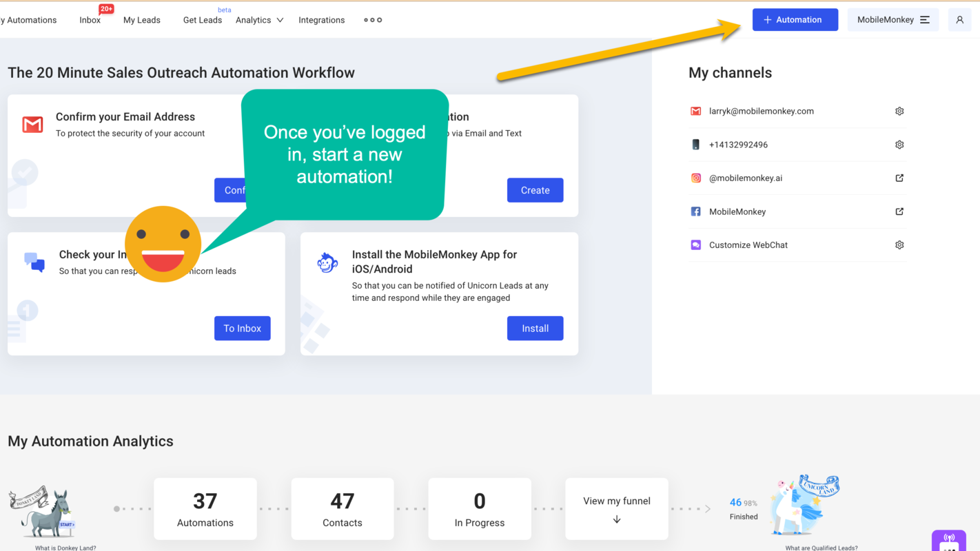Image resolution: width=980 pixels, height=551 pixels.
Task: Open the three-dot overflow menu in navbar
Action: pyautogui.click(x=372, y=20)
